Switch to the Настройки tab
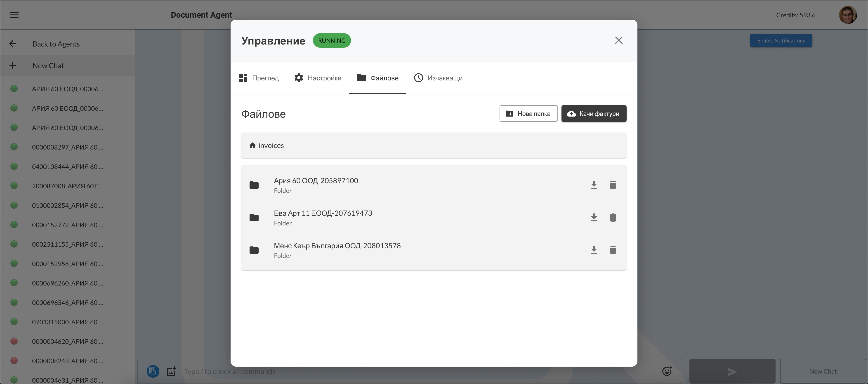868x384 pixels. (x=317, y=78)
